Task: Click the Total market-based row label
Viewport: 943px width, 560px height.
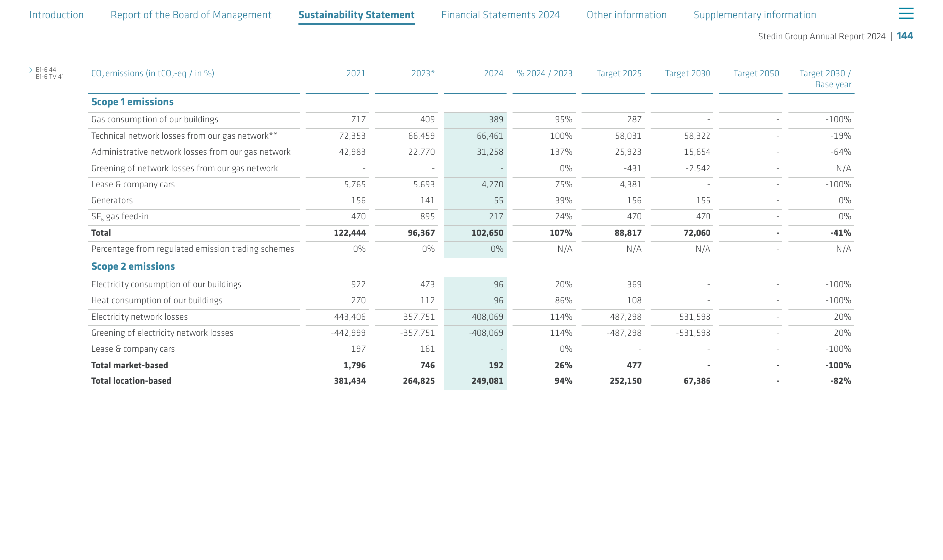Action: pyautogui.click(x=130, y=365)
